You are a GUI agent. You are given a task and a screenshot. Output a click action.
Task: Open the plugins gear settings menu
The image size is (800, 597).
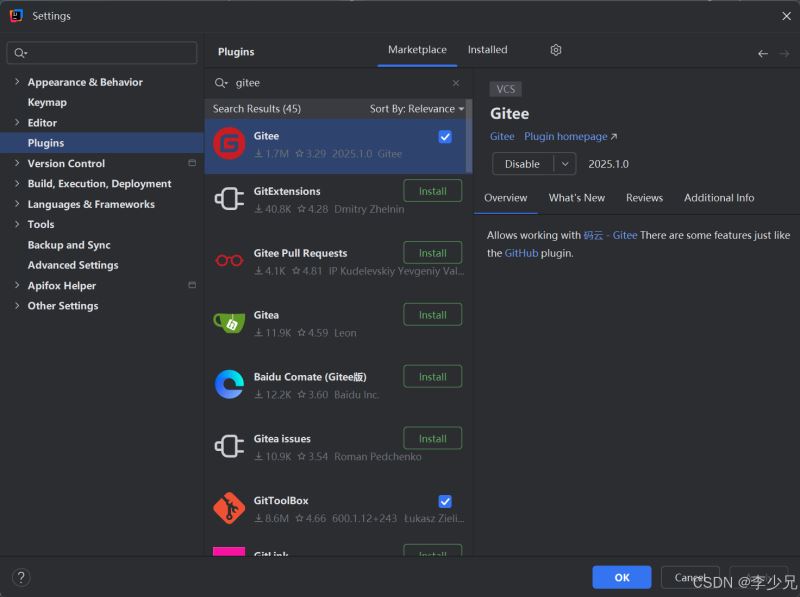pos(556,50)
